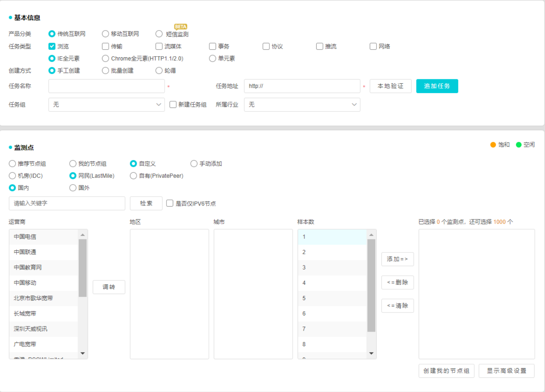Image resolution: width=545 pixels, height=392 pixels.
Task: Enable the 流媒体 task type checkbox
Action: (x=159, y=46)
